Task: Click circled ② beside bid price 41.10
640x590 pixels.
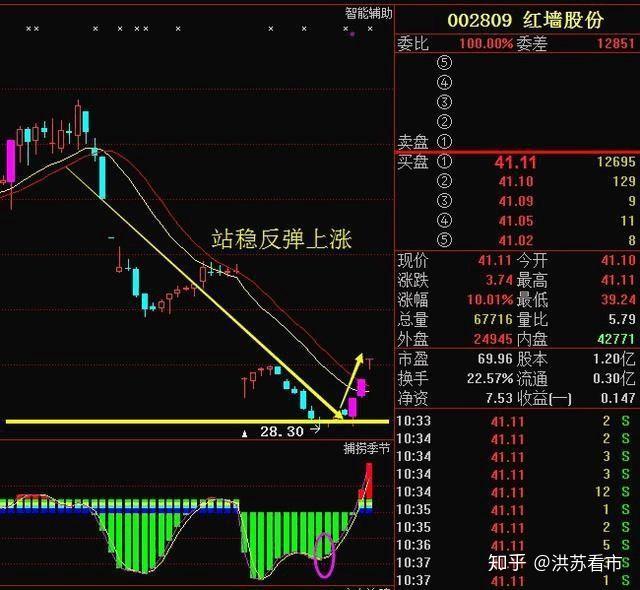Action: pos(444,181)
